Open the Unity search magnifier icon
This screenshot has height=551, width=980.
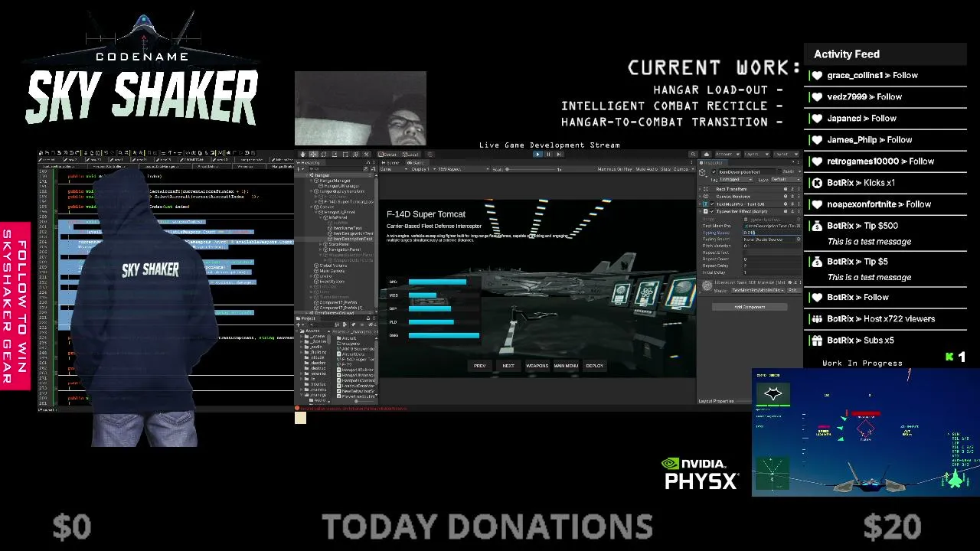pyautogui.click(x=693, y=154)
